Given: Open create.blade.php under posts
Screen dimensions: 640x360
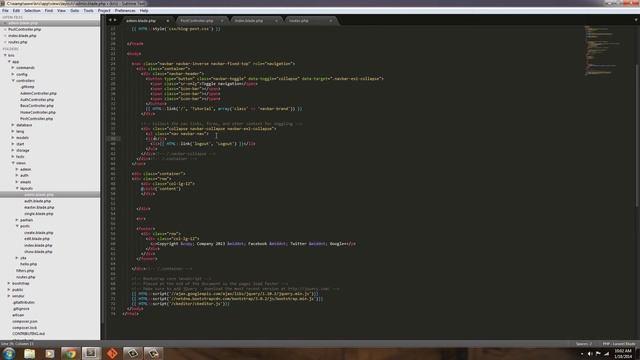Looking at the screenshot, I should pyautogui.click(x=39, y=233).
